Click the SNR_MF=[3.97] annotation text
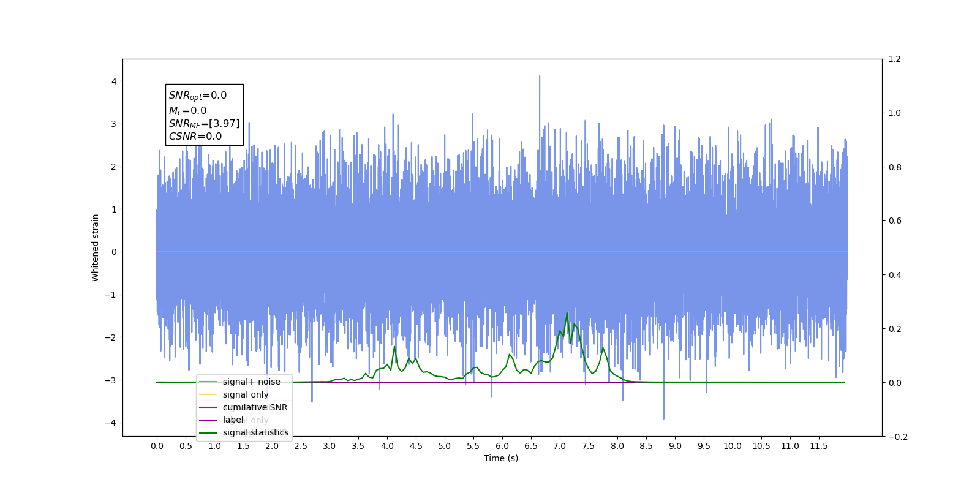 [x=205, y=124]
